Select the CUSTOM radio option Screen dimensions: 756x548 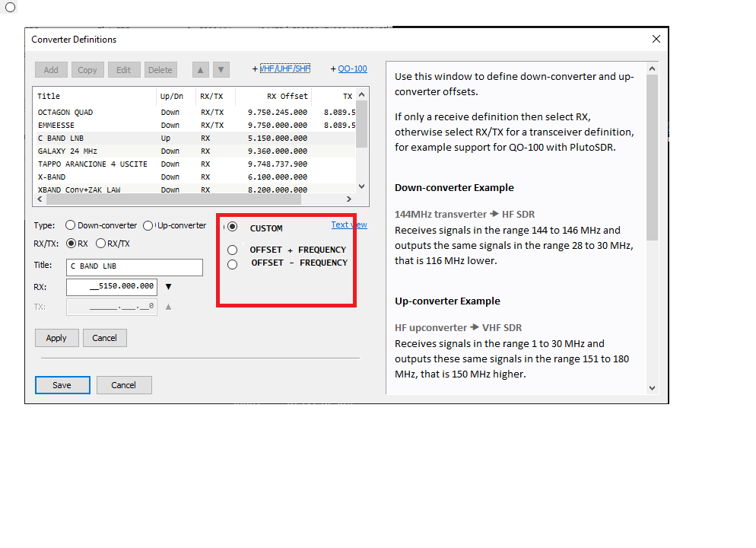233,228
